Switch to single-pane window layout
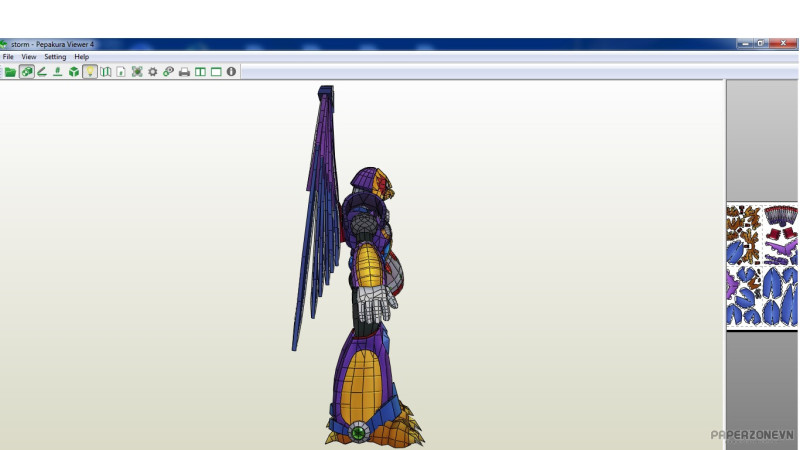 click(x=216, y=72)
